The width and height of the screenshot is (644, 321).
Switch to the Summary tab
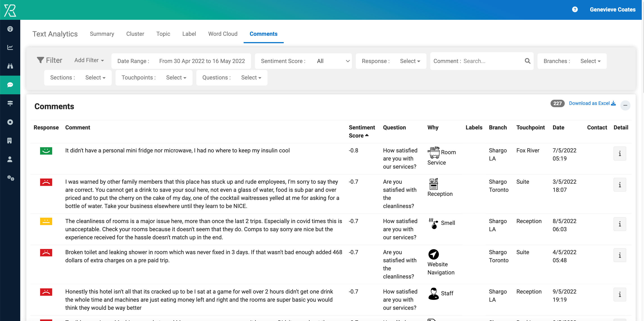(102, 34)
